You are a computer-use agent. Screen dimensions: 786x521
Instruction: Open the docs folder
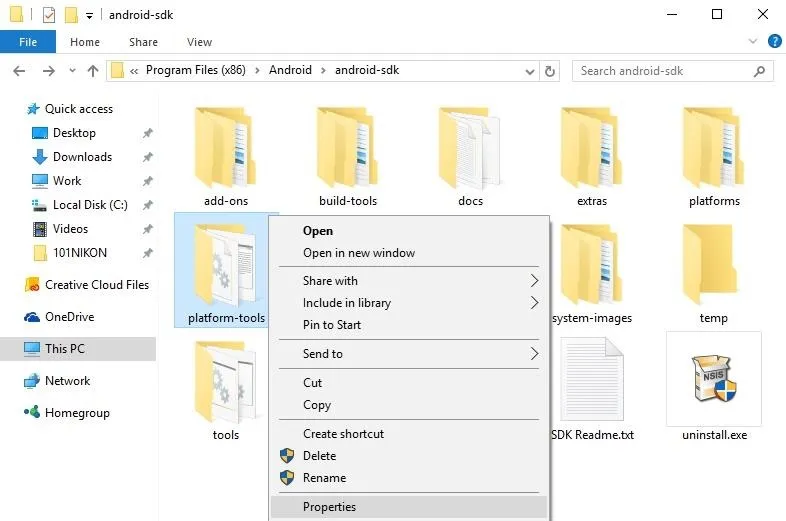tap(470, 156)
